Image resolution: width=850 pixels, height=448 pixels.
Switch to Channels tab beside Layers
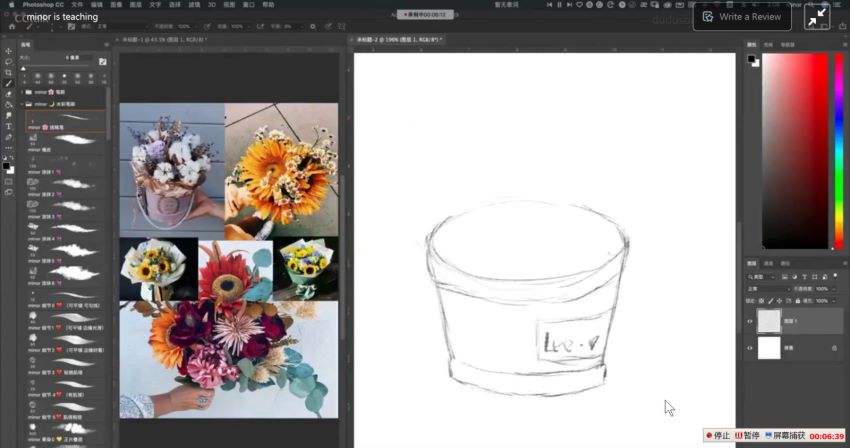pos(768,264)
